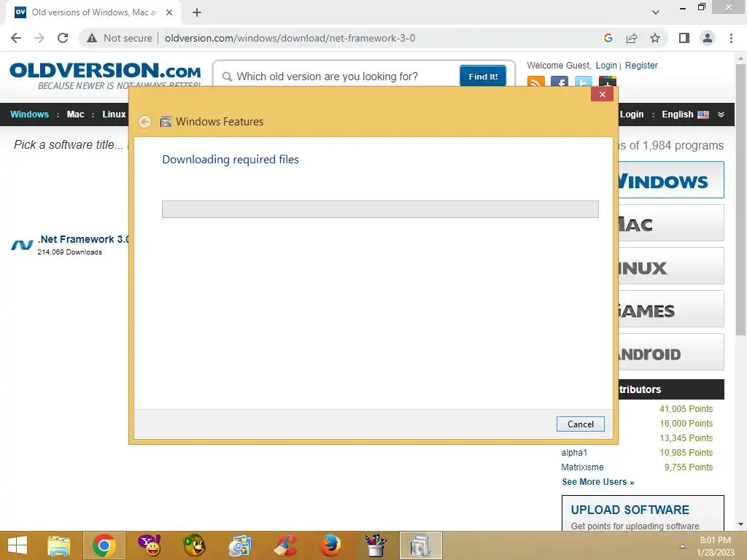Click the Chrome back arrow button

pos(16,38)
